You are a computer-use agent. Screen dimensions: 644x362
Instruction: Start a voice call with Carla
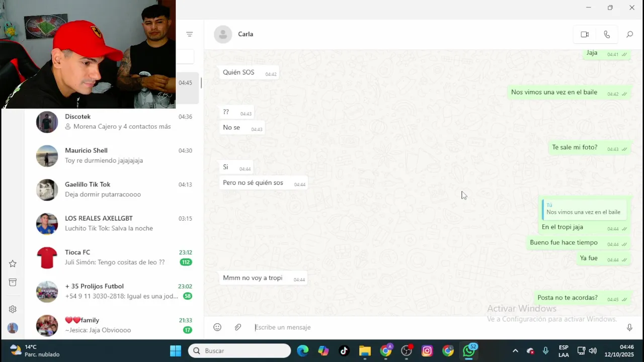coord(607,34)
